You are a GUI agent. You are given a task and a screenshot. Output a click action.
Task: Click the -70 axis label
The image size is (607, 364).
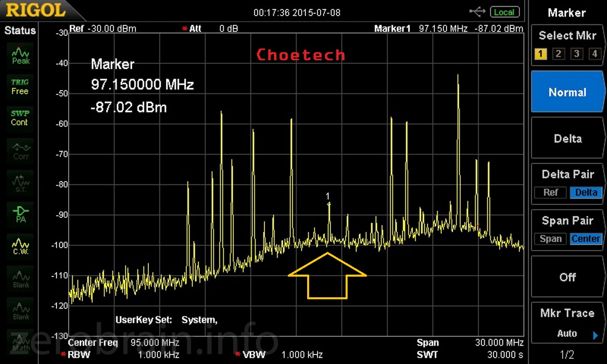click(62, 154)
